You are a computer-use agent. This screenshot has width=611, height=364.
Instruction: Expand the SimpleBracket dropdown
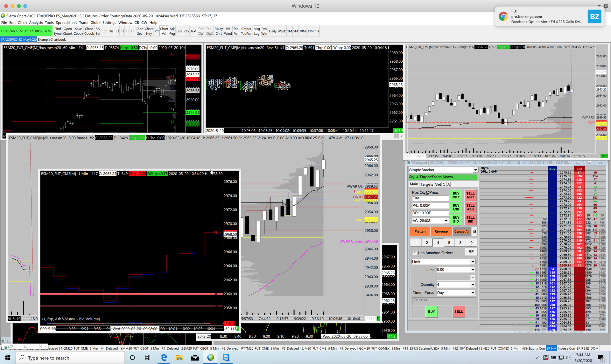click(x=475, y=170)
